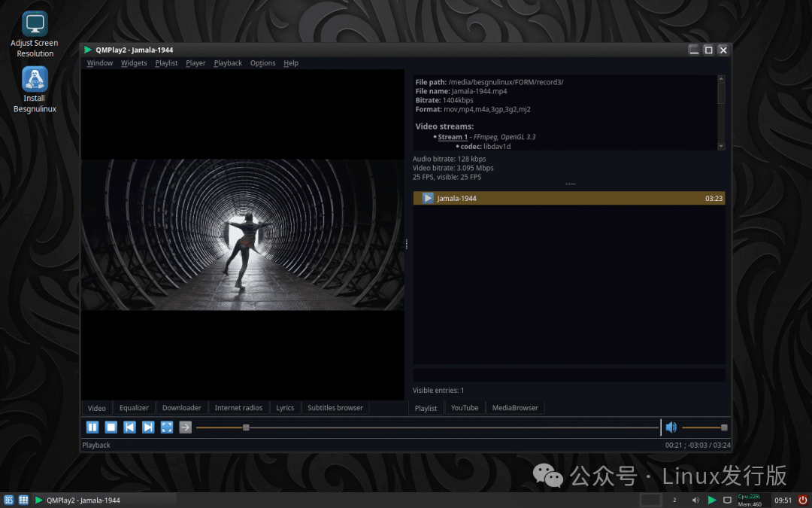
Task: Stop the current video
Action: click(x=111, y=427)
